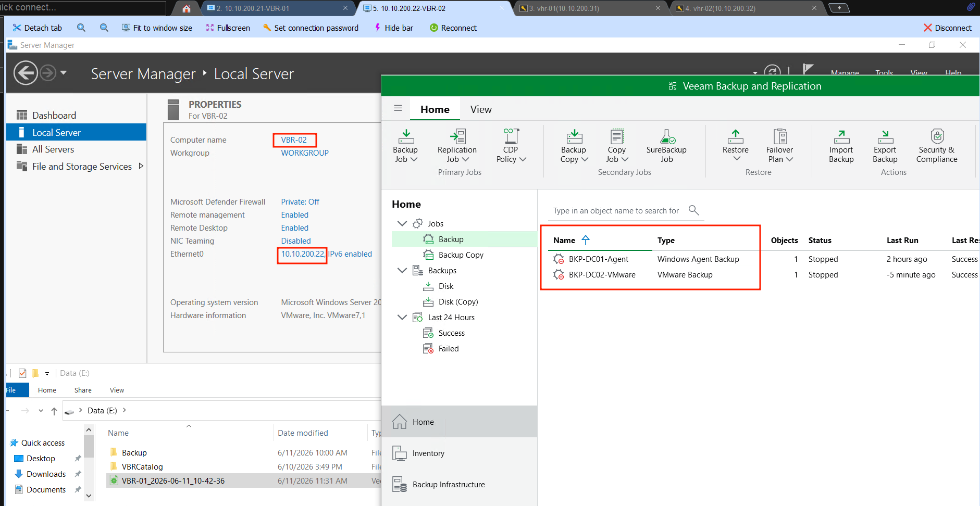Switch to 10.10.200.21-VBR-01 connection tab
This screenshot has width=980, height=506.
click(x=278, y=8)
